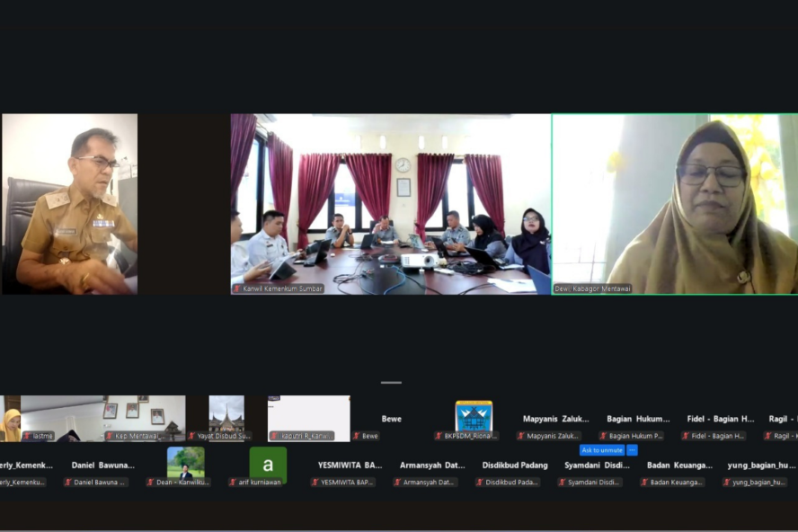Click muted mic icon on BKPSDM_Riona label
Screen dimensions: 798x532
pyautogui.click(x=439, y=436)
